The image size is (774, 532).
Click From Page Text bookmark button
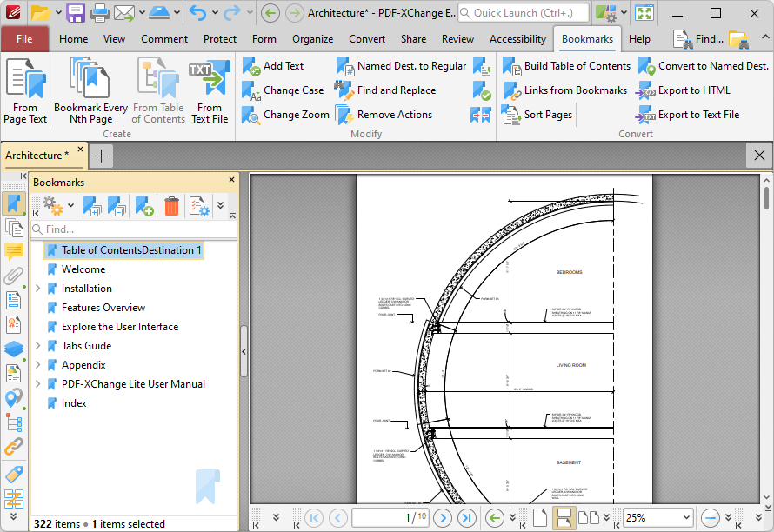[24, 90]
